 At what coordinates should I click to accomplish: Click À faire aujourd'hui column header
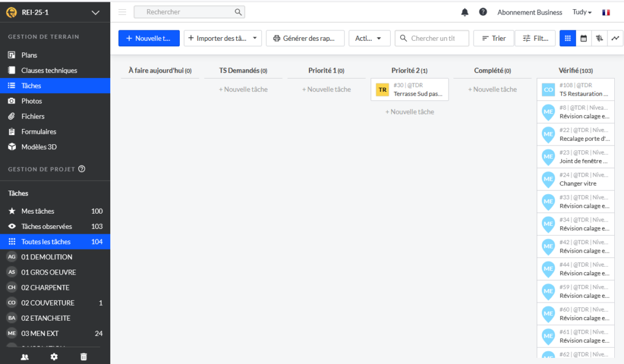160,71
